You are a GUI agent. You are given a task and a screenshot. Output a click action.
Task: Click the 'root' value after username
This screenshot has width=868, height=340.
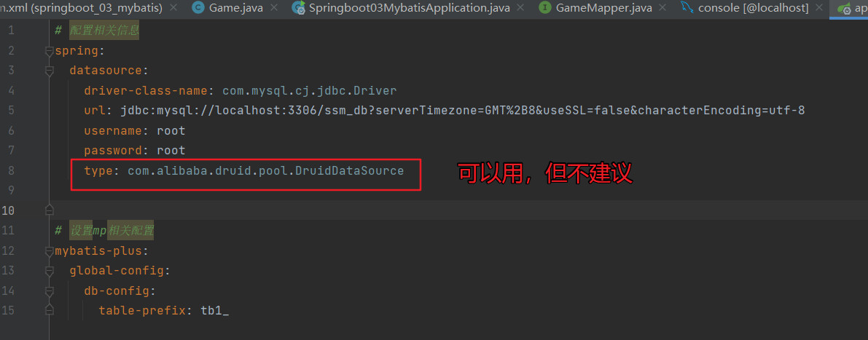tap(171, 131)
